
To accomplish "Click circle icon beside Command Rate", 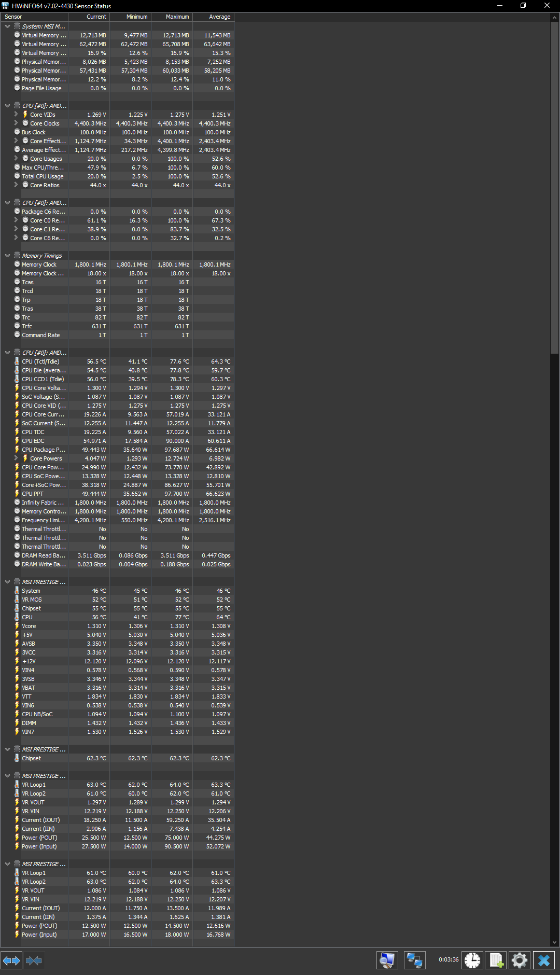I will [x=17, y=335].
